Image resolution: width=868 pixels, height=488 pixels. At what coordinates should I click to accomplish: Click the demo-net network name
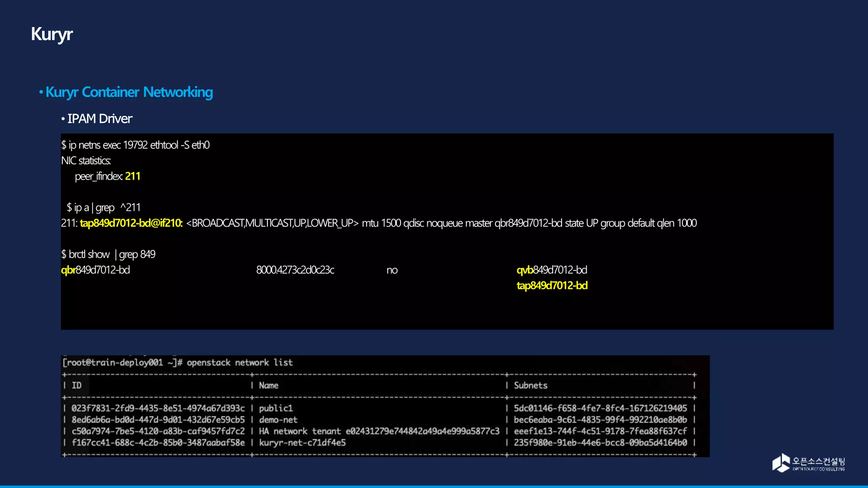pos(278,420)
